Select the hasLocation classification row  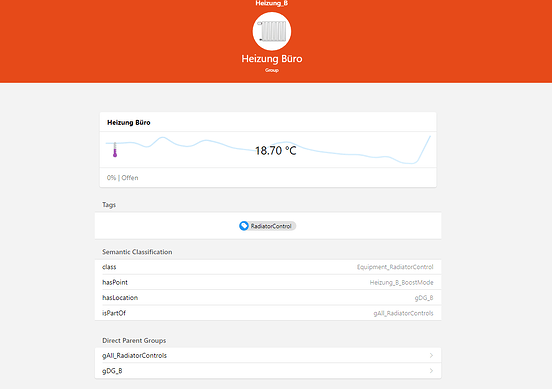coord(268,298)
